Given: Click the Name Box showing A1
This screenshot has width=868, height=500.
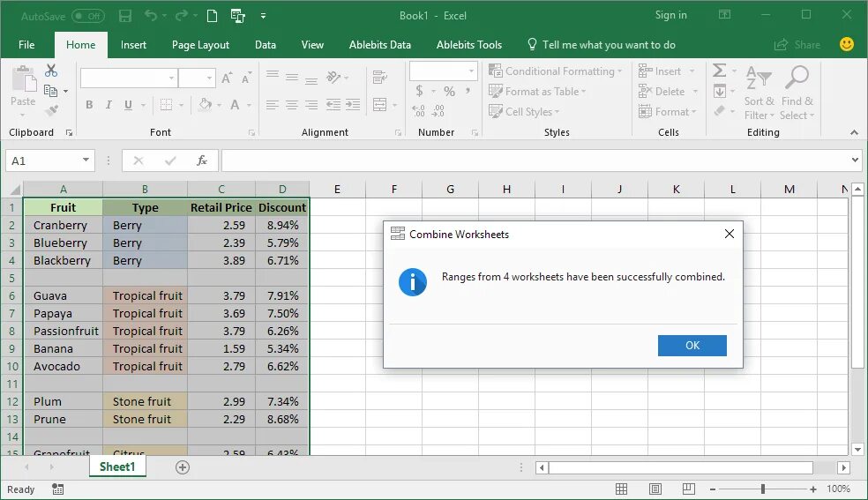Looking at the screenshot, I should (x=49, y=160).
